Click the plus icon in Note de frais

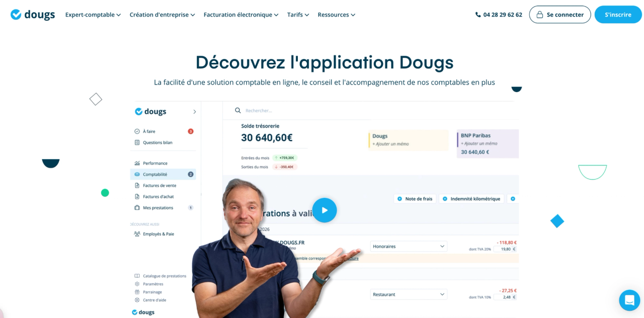[400, 199]
